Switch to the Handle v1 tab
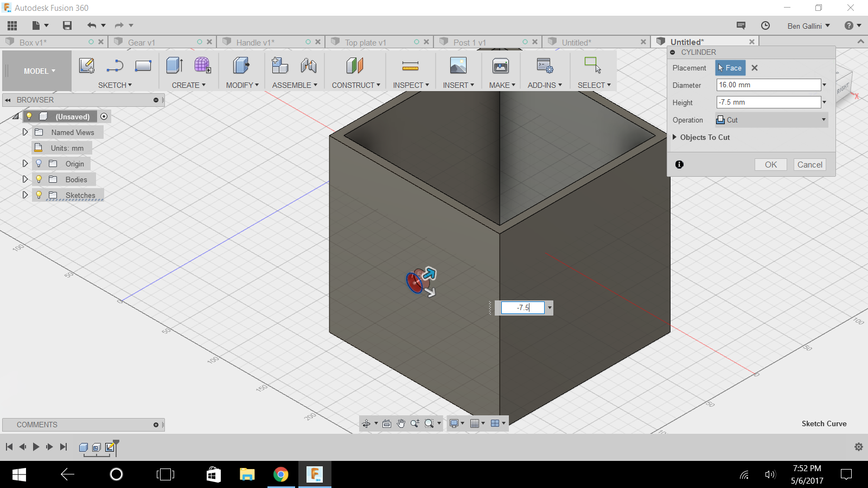The height and width of the screenshot is (488, 868). click(x=256, y=42)
